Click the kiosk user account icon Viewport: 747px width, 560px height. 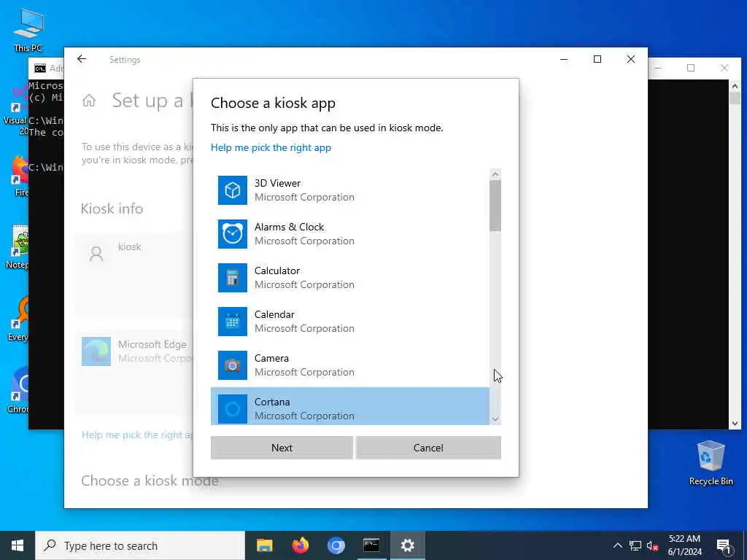click(x=96, y=253)
